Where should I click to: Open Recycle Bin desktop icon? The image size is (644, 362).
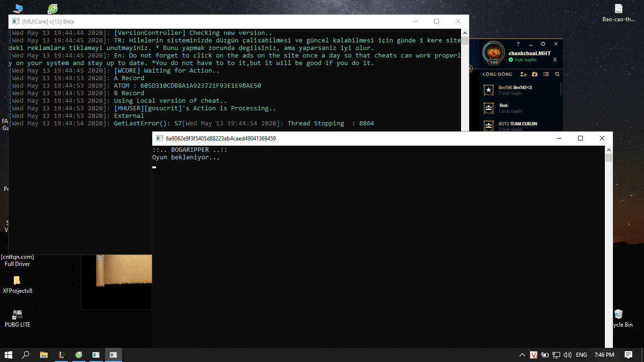pyautogui.click(x=619, y=319)
